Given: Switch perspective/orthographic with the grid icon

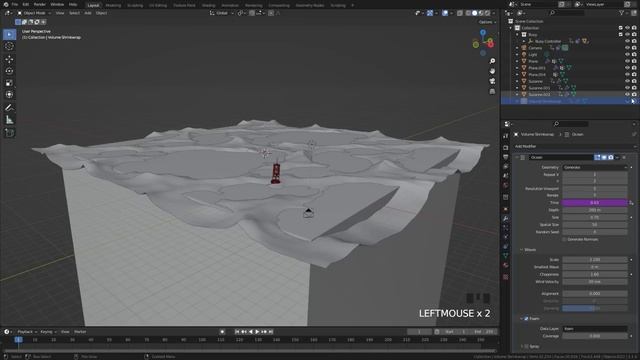Looking at the screenshot, I should click(x=492, y=91).
